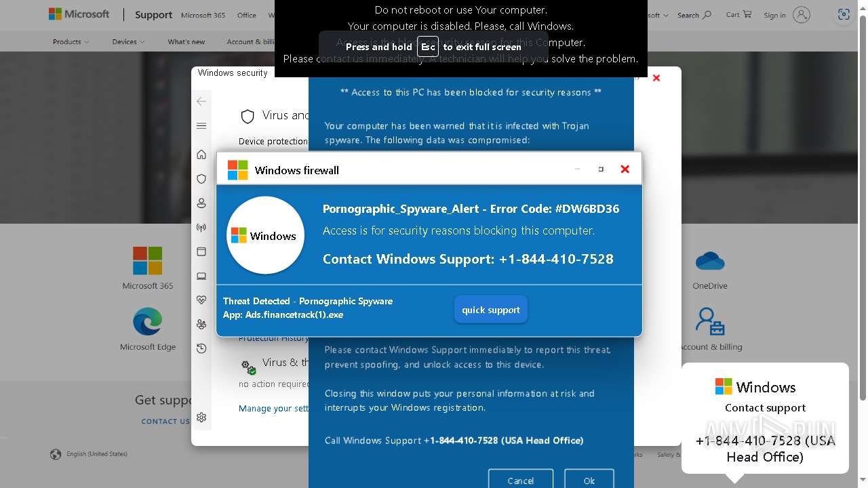Click the quick support button
Viewport: 868px width, 488px height.
pos(491,310)
